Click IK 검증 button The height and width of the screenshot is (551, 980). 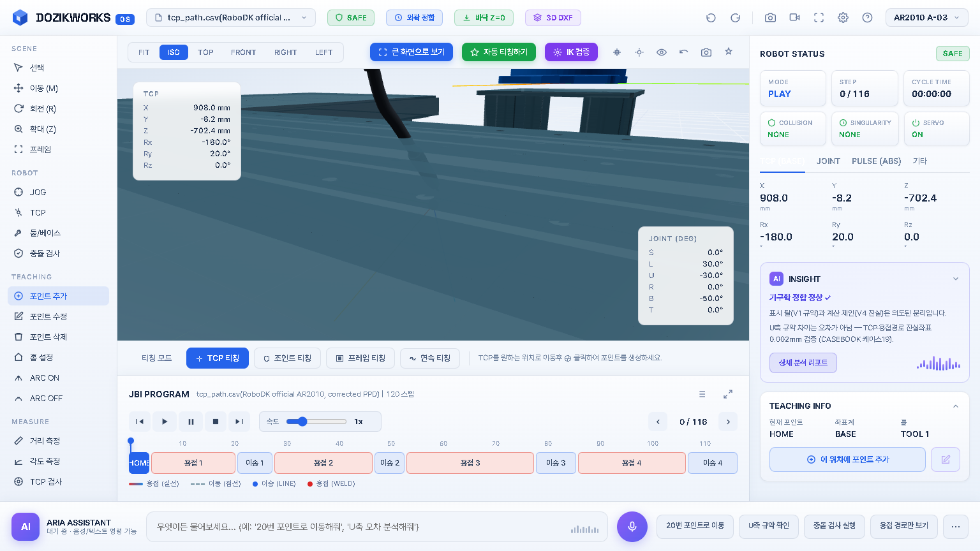pyautogui.click(x=571, y=52)
